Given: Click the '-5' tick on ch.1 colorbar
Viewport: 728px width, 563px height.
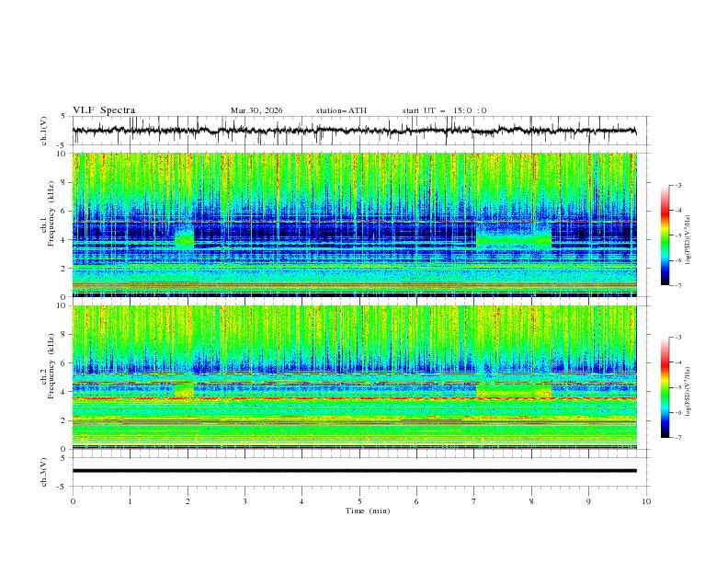Looking at the screenshot, I should [677, 236].
